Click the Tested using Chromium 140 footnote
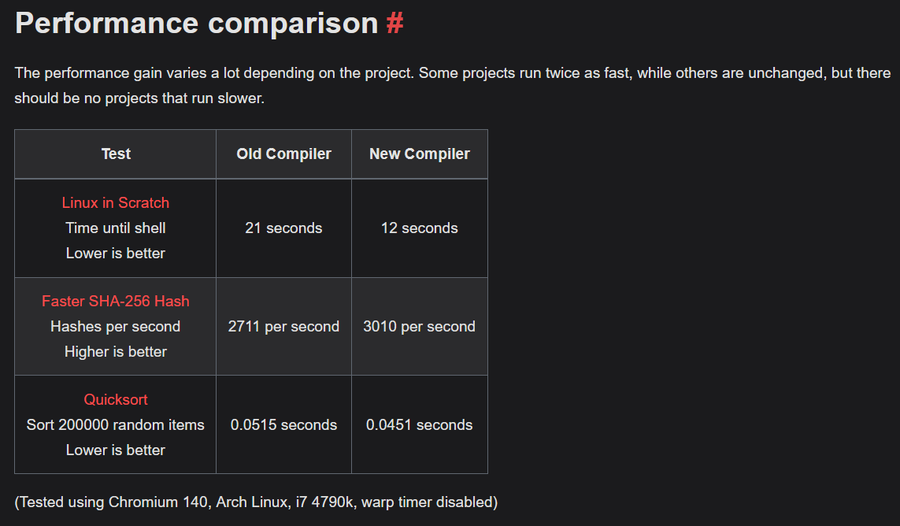This screenshot has height=526, width=900. tap(256, 501)
